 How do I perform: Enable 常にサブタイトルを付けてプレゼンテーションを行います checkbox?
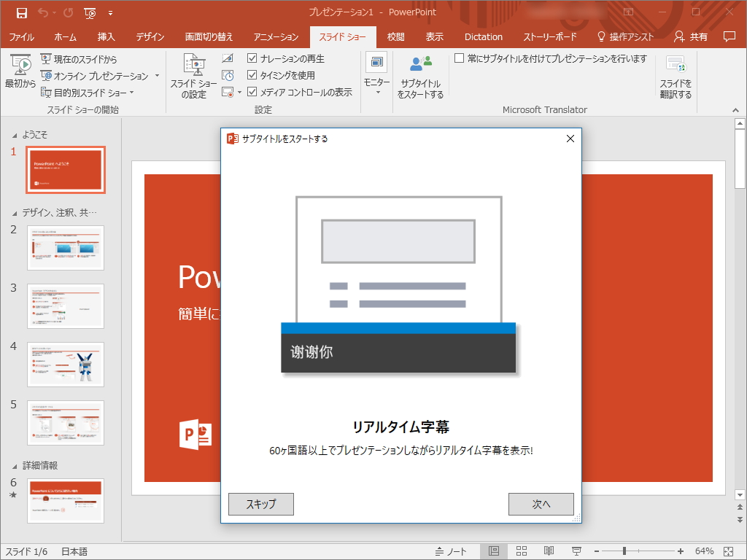click(x=460, y=58)
